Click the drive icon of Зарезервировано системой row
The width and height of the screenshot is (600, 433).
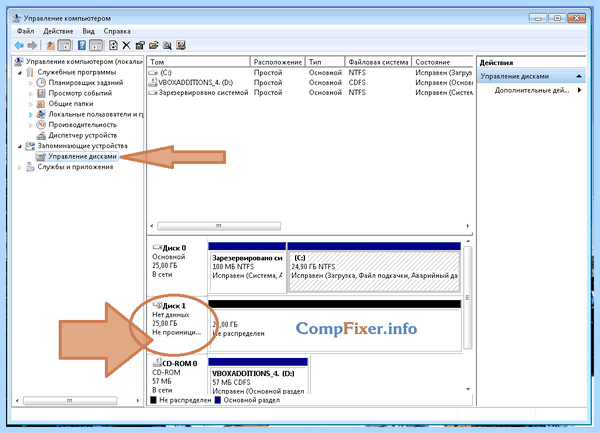[x=153, y=93]
